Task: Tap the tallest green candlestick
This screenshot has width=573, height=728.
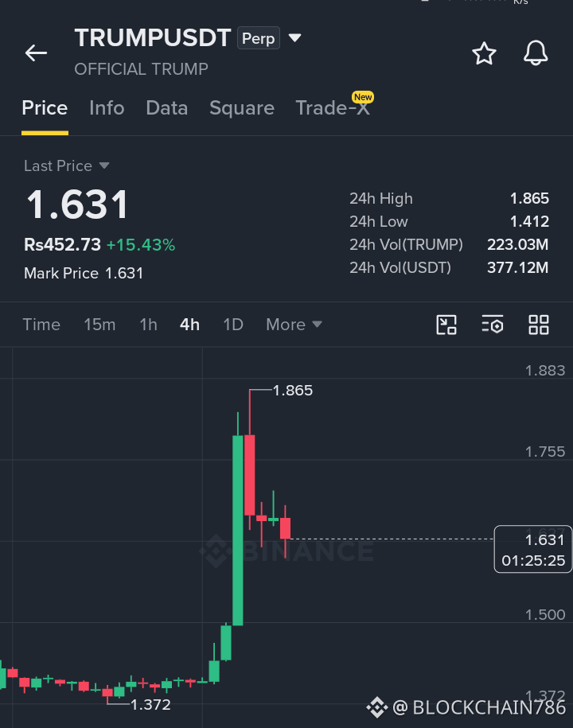Action: tap(238, 530)
